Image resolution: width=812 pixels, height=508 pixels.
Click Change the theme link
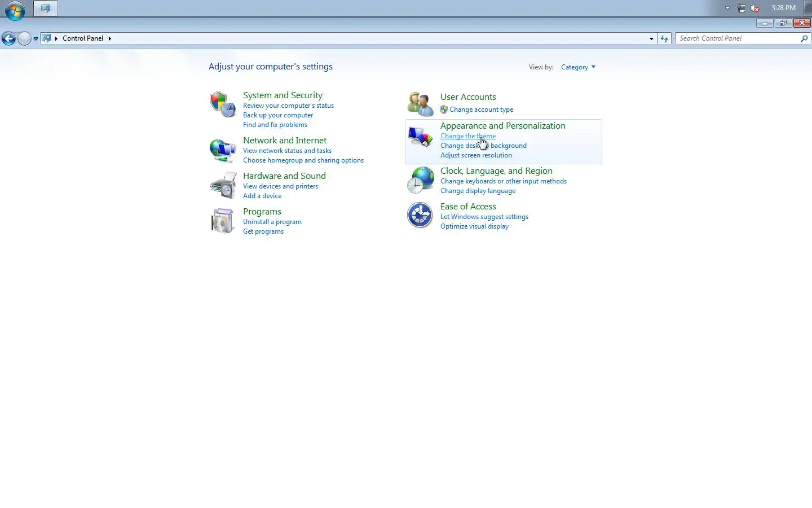(468, 136)
